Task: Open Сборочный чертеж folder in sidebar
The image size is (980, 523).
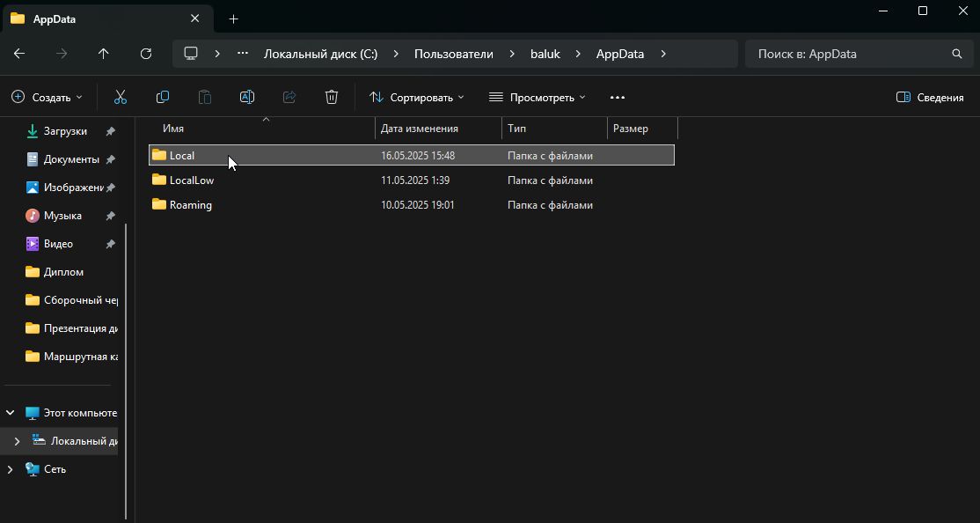Action: (80, 300)
